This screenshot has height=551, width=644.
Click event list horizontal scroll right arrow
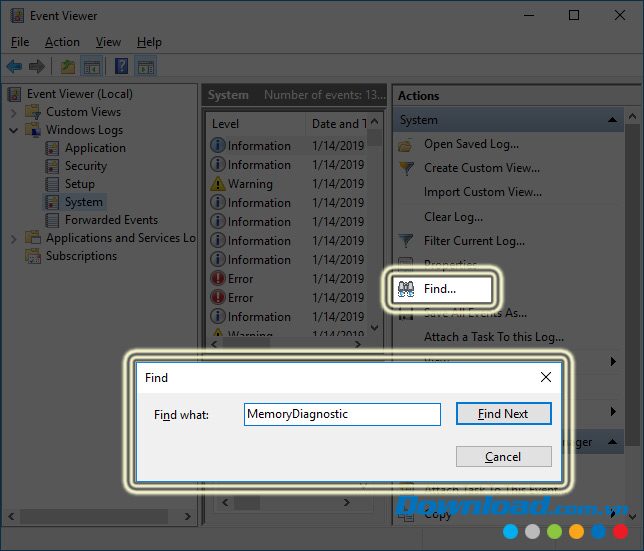pos(358,344)
